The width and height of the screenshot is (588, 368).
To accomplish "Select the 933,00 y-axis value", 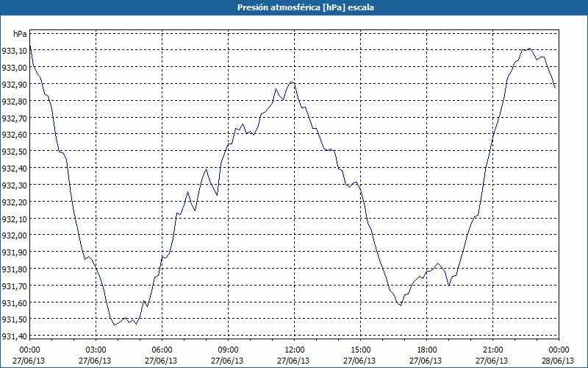I will tap(14, 68).
